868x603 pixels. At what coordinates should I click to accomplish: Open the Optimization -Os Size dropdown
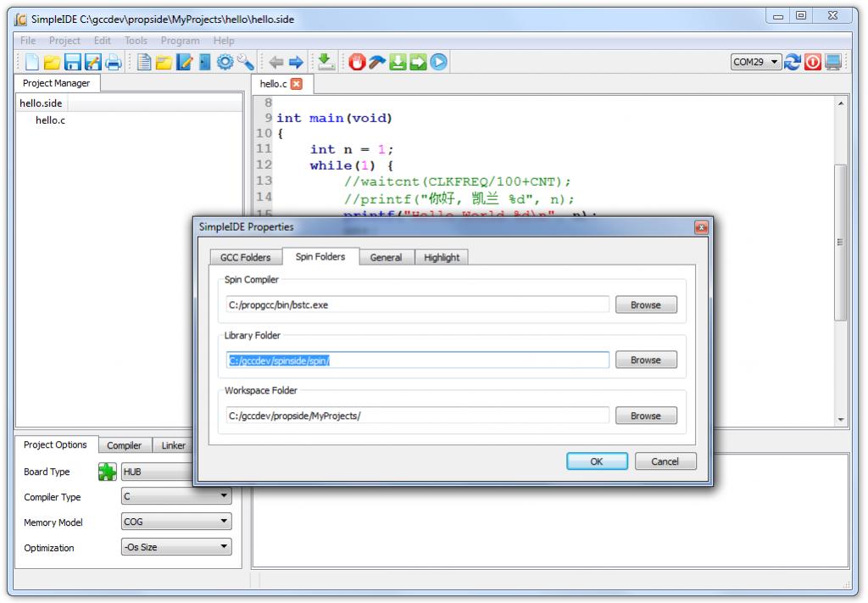(x=176, y=547)
